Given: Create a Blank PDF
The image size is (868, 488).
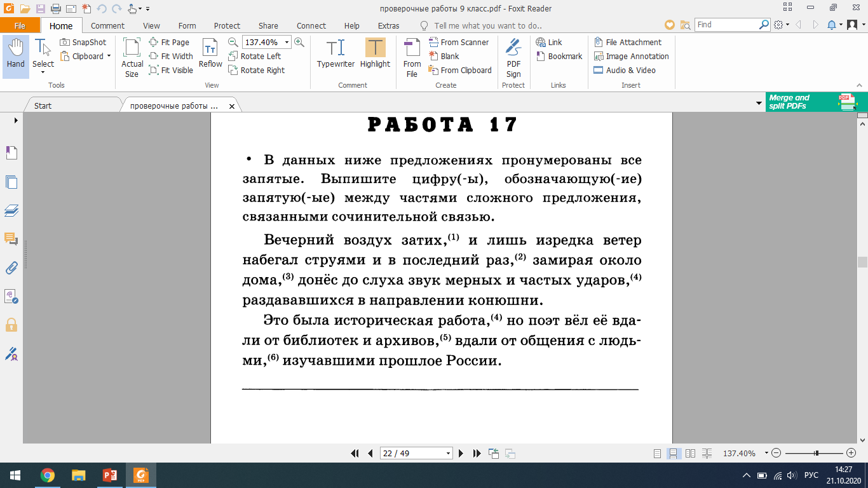Looking at the screenshot, I should [x=444, y=56].
